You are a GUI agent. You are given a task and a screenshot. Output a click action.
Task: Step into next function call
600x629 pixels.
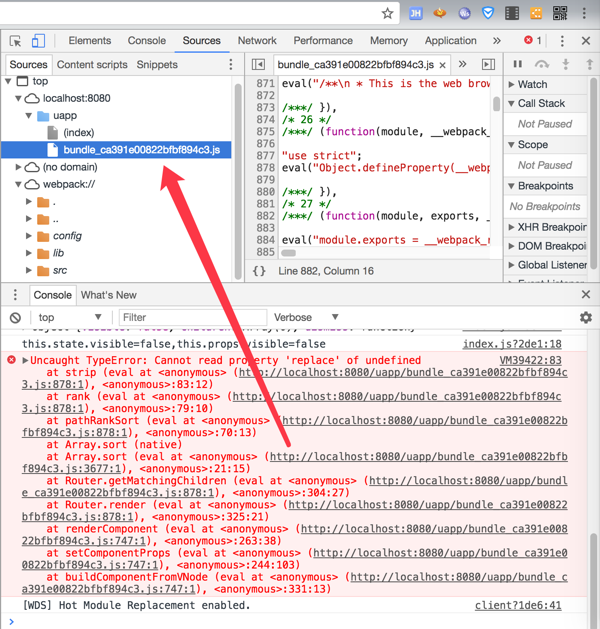point(566,64)
